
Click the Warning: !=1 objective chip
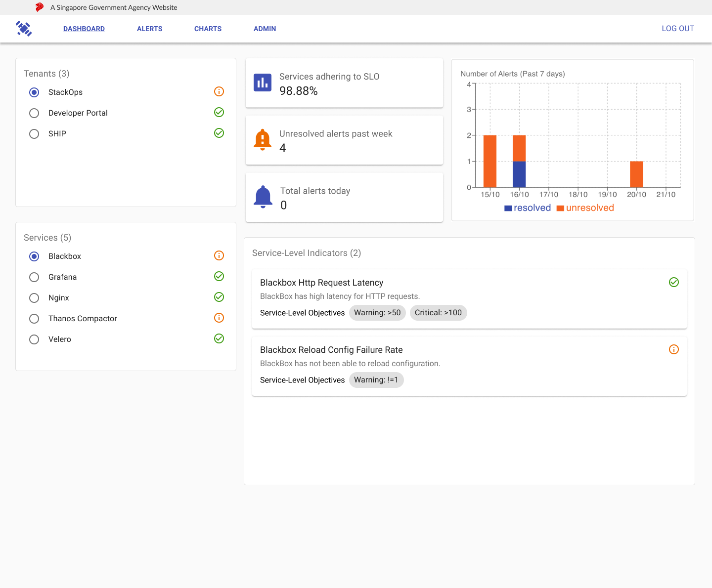376,380
